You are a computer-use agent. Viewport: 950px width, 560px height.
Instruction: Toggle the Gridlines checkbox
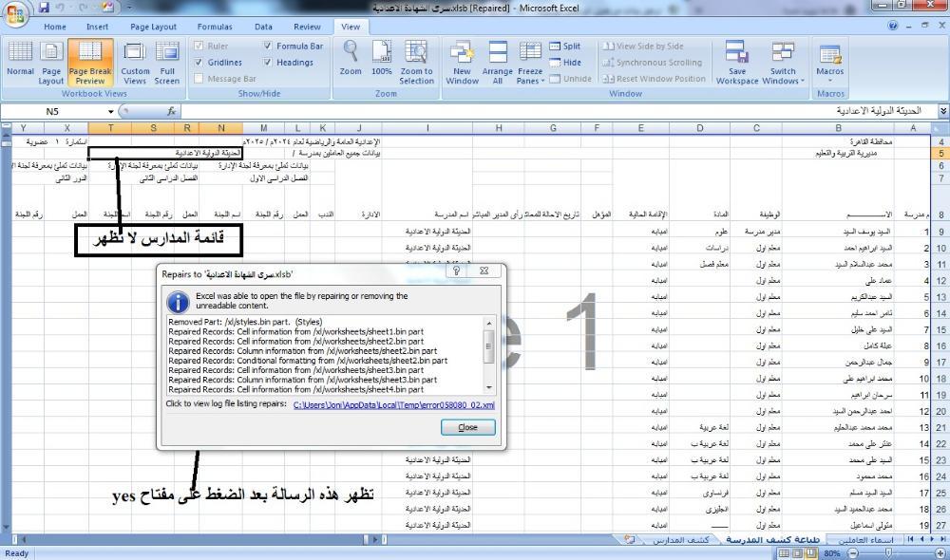[199, 63]
